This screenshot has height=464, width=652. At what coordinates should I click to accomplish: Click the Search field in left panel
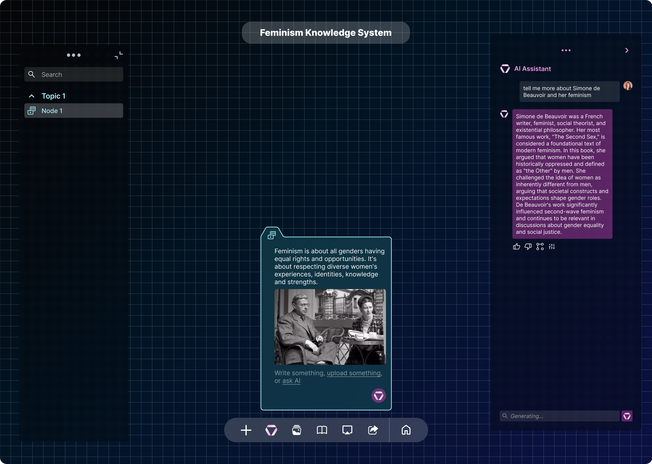coord(74,74)
